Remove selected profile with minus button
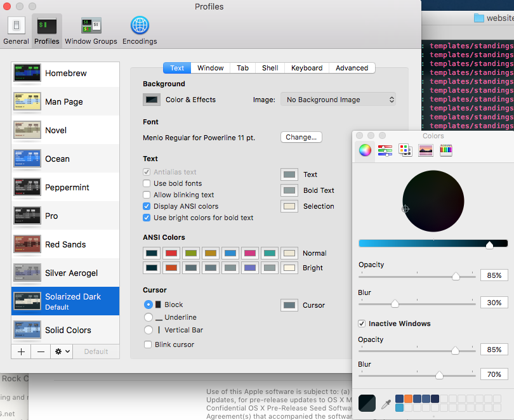 pos(41,351)
